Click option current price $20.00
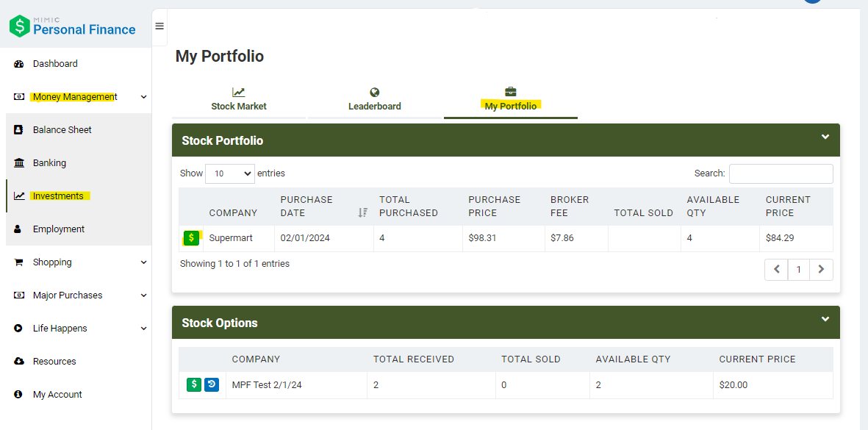The width and height of the screenshot is (868, 430). [772, 384]
